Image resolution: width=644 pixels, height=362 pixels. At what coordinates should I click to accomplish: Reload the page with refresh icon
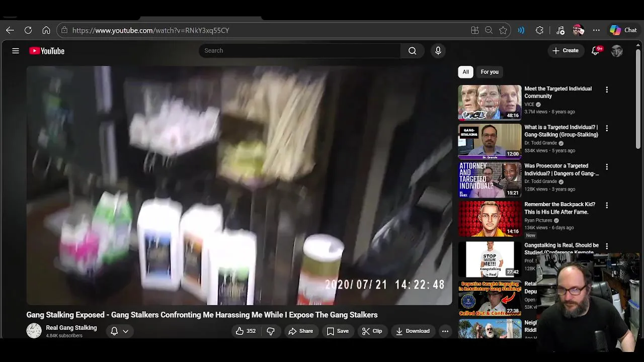coord(28,30)
